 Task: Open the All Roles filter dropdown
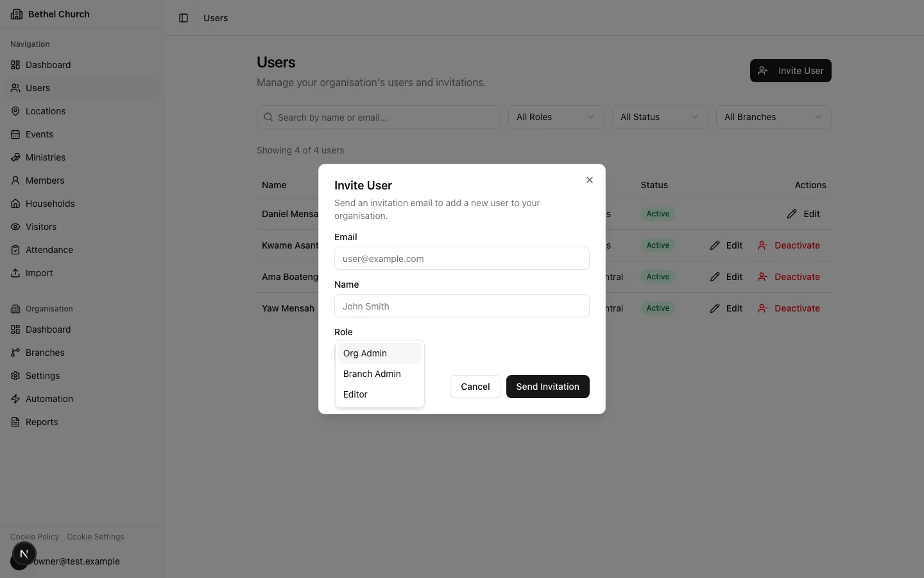click(x=556, y=117)
